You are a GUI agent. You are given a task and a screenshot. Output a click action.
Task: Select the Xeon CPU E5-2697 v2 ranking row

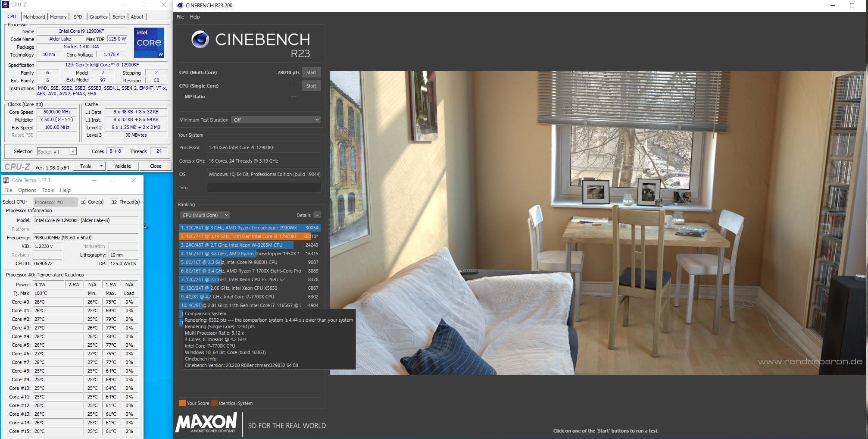[250, 279]
